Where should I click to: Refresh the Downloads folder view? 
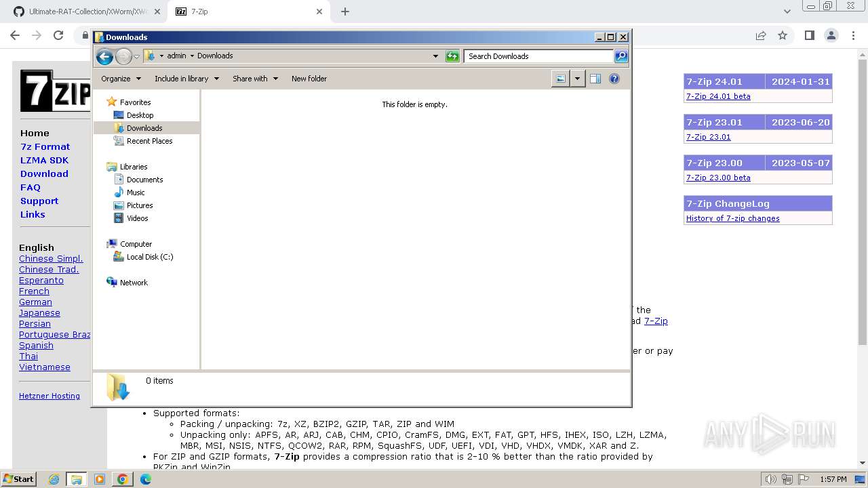[452, 56]
